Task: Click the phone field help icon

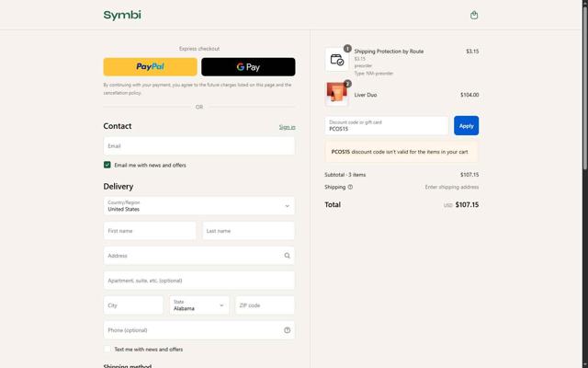Action: coord(288,330)
